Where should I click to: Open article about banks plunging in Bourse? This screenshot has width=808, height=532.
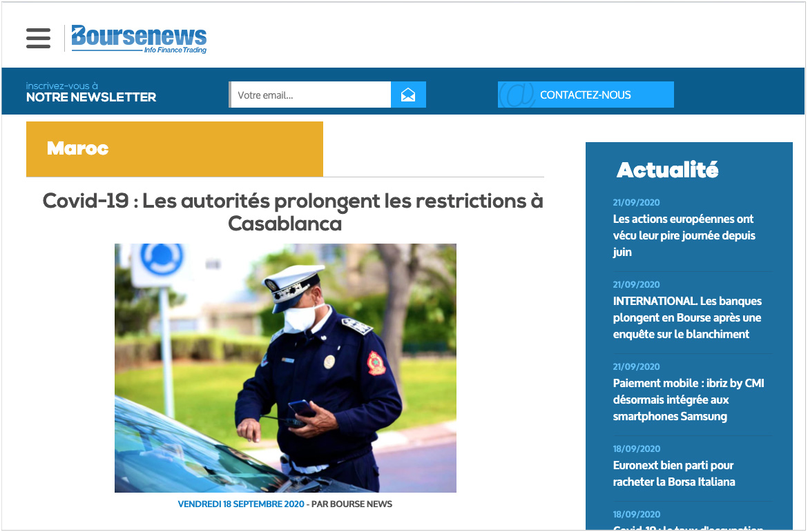pos(687,317)
